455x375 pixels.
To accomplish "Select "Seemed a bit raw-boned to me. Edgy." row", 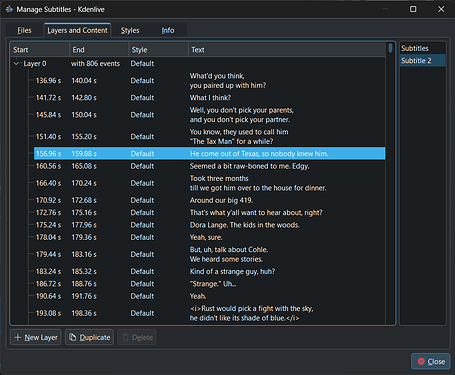I will 210,166.
